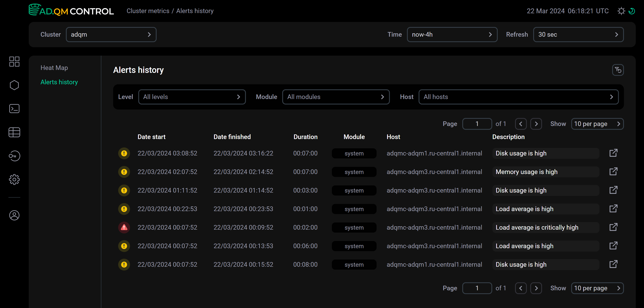
Task: Go to next page with the right arrow button
Action: pos(536,124)
